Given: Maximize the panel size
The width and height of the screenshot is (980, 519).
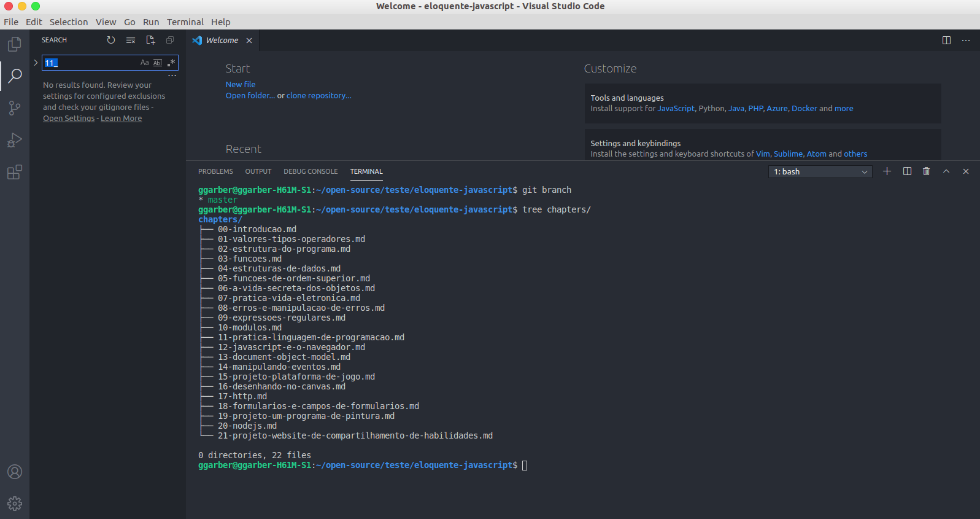Looking at the screenshot, I should (946, 171).
